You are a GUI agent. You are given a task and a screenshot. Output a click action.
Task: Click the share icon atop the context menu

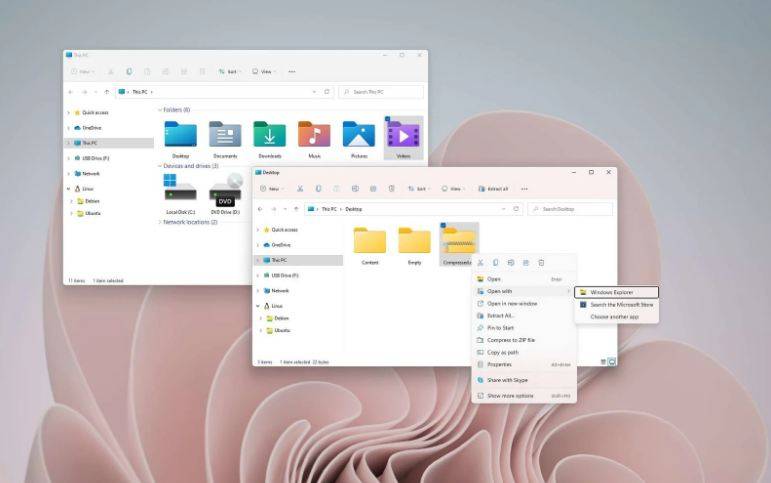[x=526, y=263]
